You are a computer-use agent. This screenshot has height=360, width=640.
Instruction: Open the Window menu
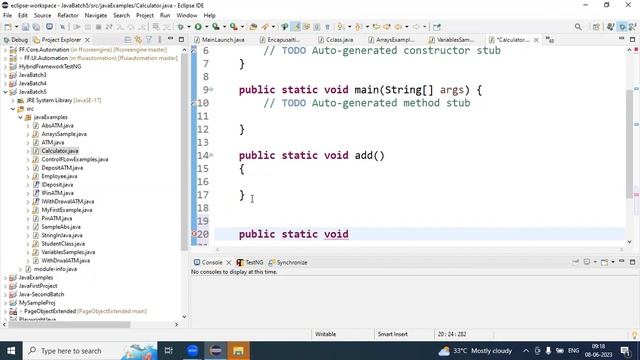[187, 16]
